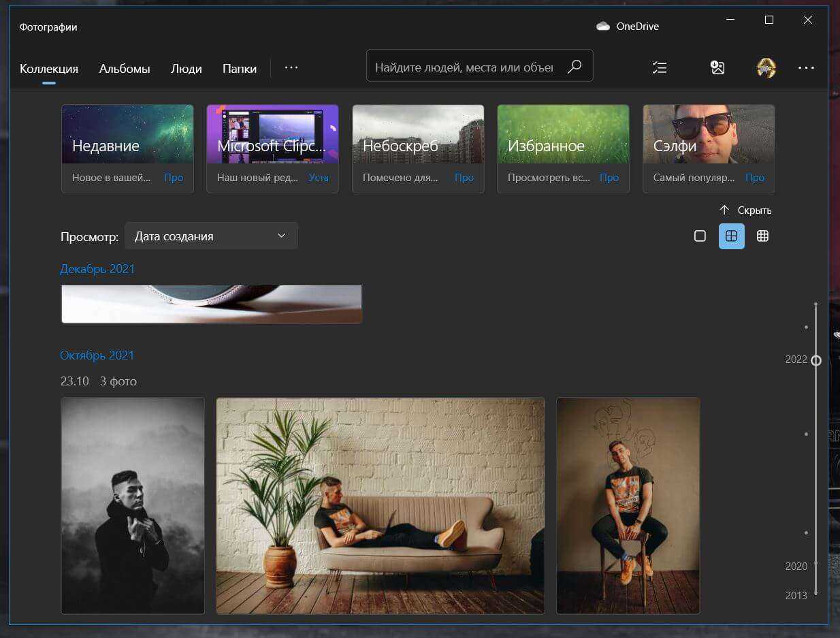
Task: Expand the Декабрь 2021 month heading
Action: pos(97,269)
